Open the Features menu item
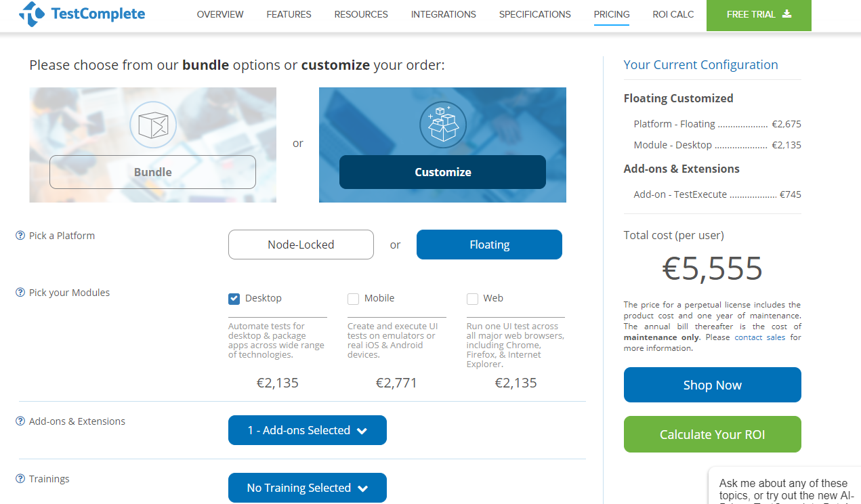This screenshot has width=861, height=504. pyautogui.click(x=289, y=14)
